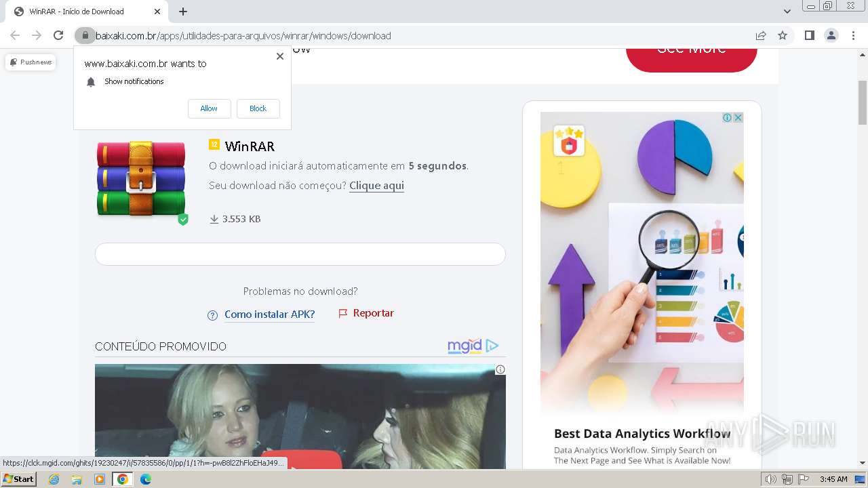This screenshot has width=868, height=488.
Task: Click the address bar URL
Action: coord(243,35)
